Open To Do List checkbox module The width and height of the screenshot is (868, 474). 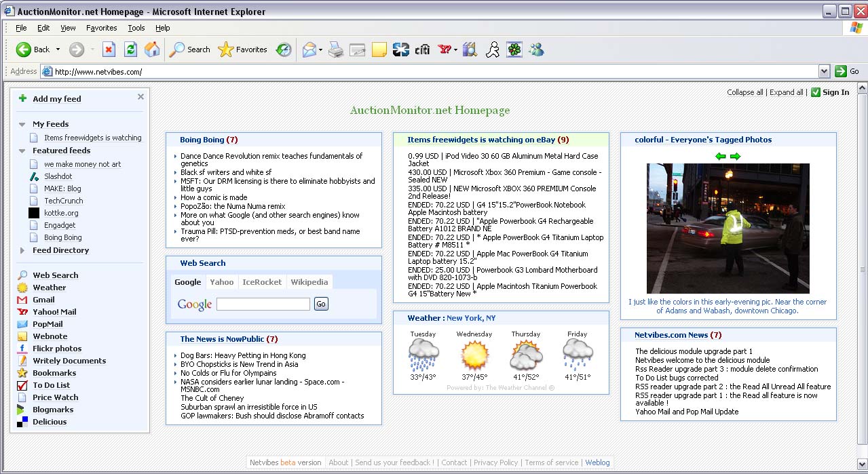pos(51,385)
